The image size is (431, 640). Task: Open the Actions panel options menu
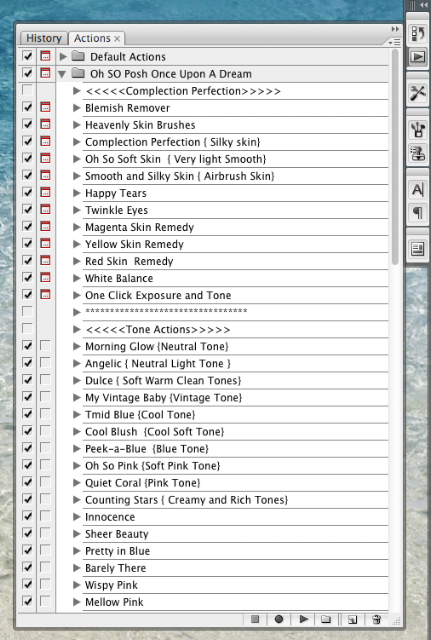point(394,42)
